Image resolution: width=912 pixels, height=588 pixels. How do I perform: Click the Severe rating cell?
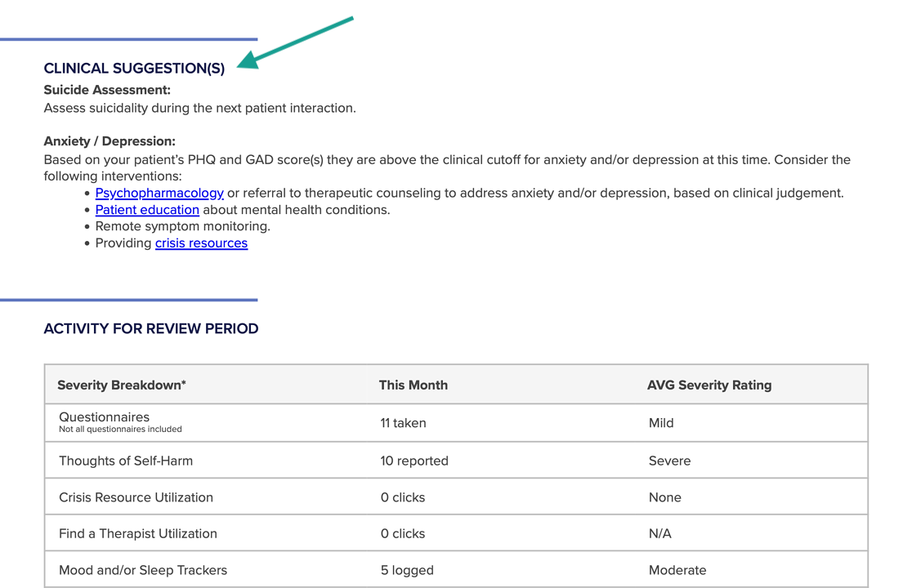(669, 461)
